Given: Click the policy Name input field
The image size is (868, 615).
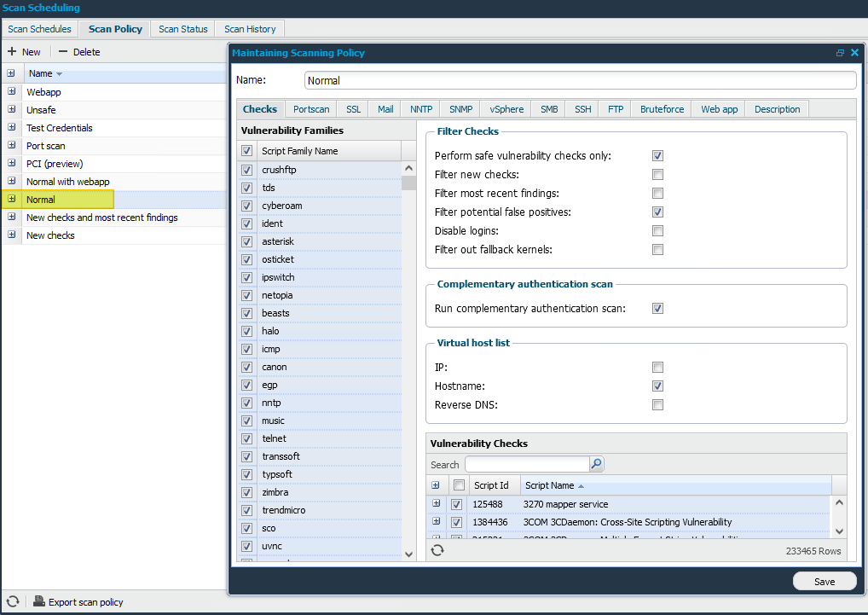Looking at the screenshot, I should point(580,80).
